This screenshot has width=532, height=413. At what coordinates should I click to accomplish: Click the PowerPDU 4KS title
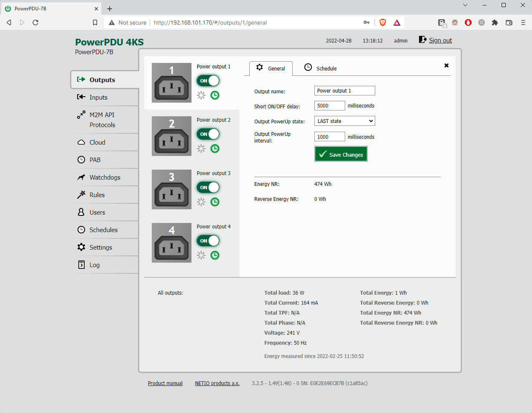click(x=109, y=42)
